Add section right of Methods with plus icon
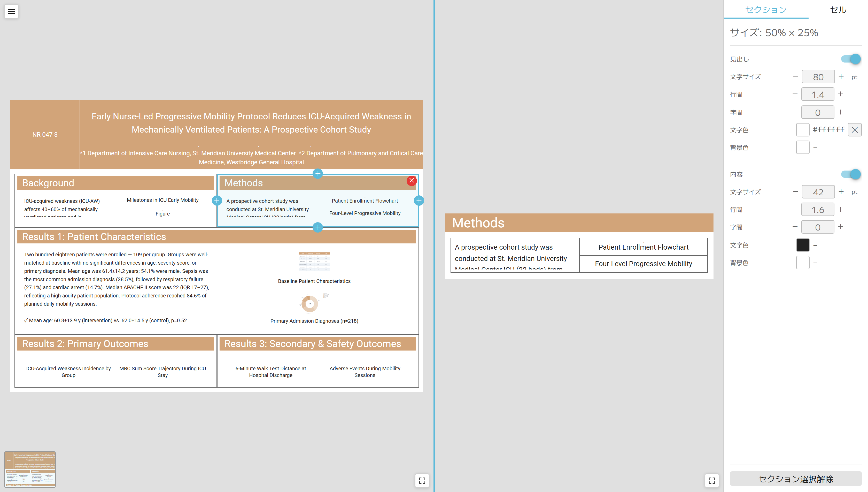868x492 pixels. [419, 200]
